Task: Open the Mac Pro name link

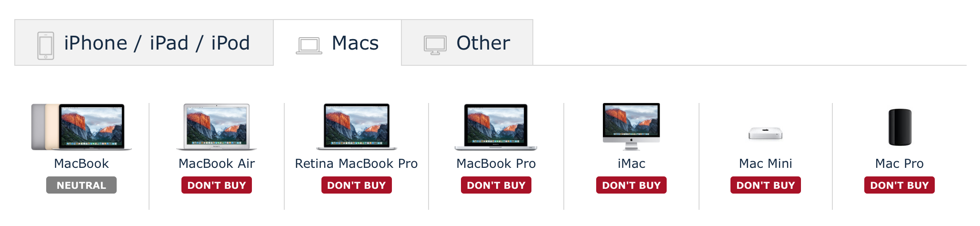Action: click(x=900, y=164)
